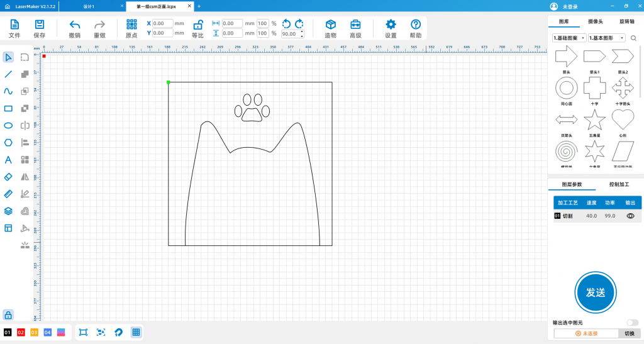644x344 pixels.
Task: Increase the rotation angle stepper
Action: coord(303,31)
